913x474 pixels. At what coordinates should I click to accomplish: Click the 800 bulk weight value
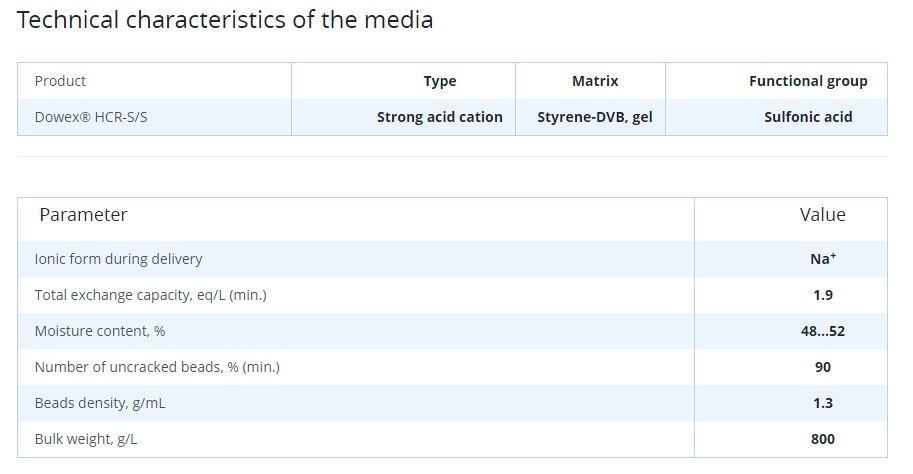coord(823,439)
